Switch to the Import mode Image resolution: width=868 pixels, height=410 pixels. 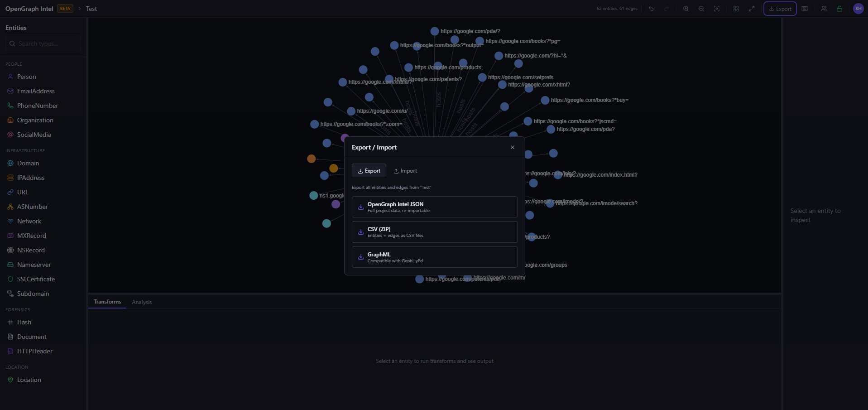tap(405, 170)
